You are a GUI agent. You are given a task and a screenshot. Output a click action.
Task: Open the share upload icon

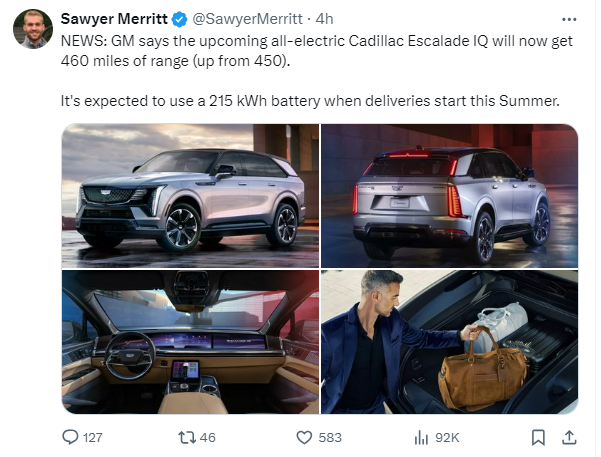tap(569, 437)
